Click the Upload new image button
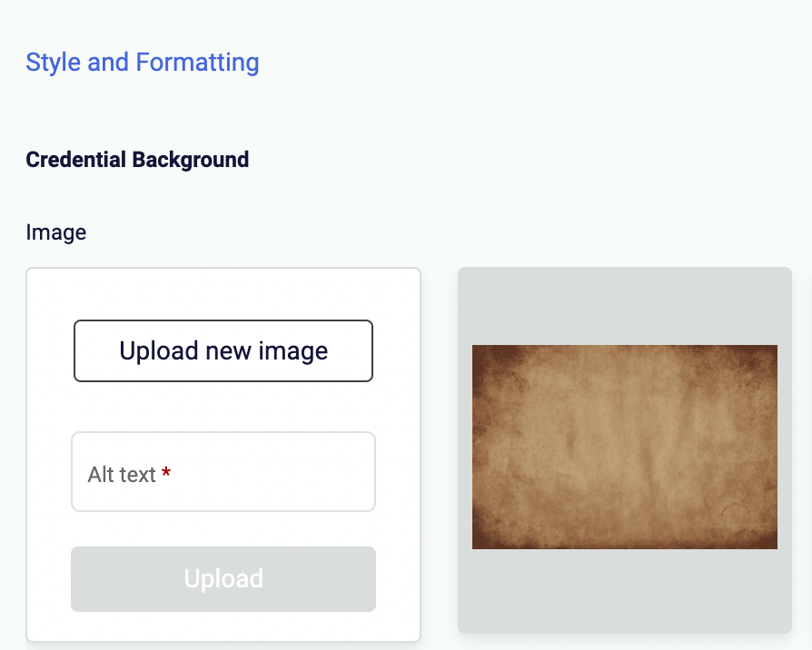Viewport: 812px width, 650px height. click(x=223, y=350)
